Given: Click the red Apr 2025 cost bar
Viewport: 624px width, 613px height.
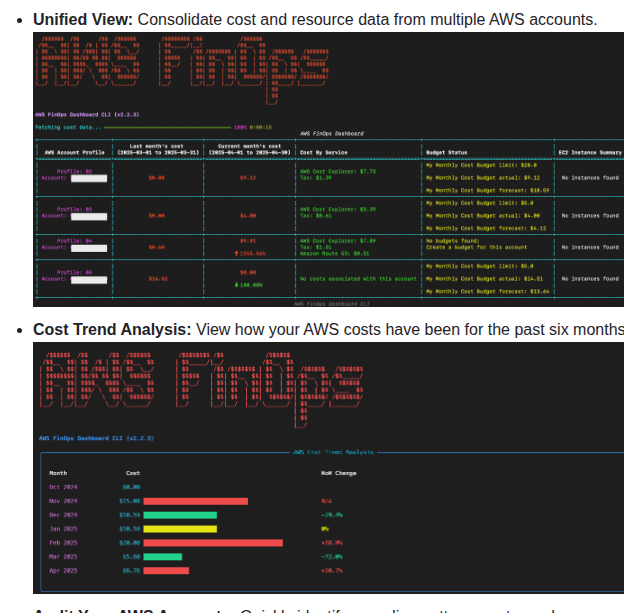Looking at the screenshot, I should (x=166, y=571).
